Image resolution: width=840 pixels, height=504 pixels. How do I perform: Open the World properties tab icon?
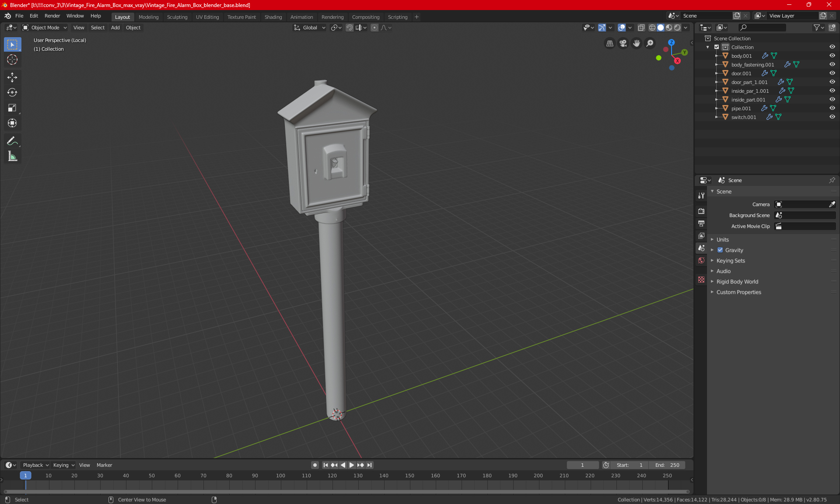701,260
